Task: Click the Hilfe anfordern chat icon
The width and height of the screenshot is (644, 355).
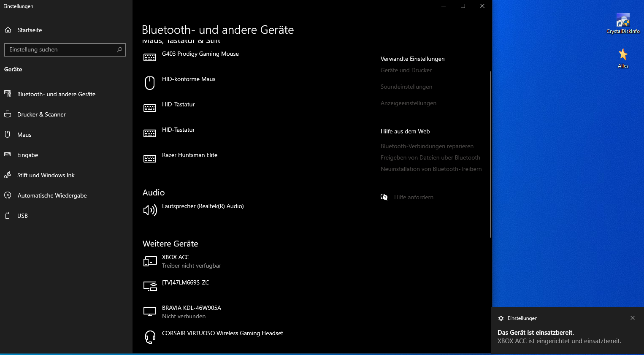Action: [x=384, y=197]
